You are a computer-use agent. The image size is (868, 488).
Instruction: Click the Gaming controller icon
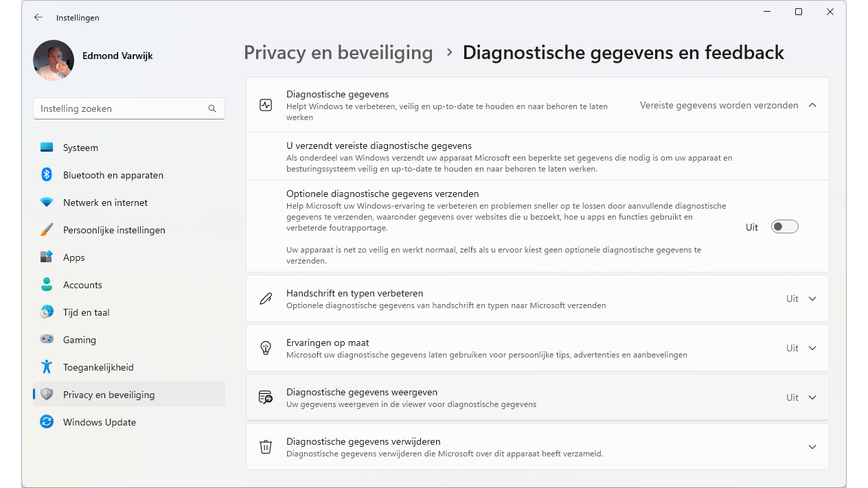pos(47,340)
